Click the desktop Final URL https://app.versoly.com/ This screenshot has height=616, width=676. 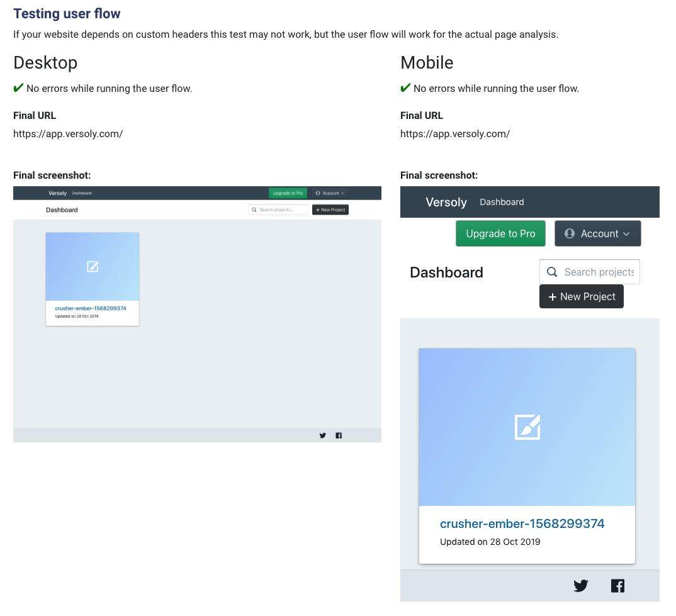point(68,134)
